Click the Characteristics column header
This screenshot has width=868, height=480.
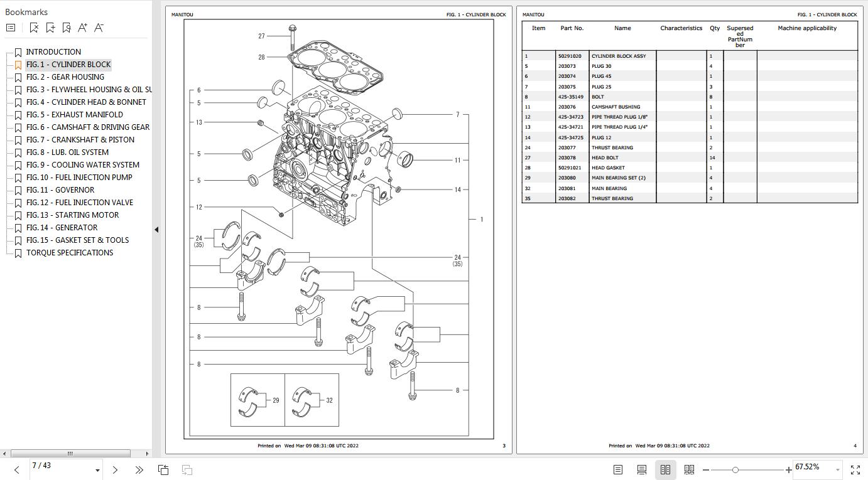point(681,28)
